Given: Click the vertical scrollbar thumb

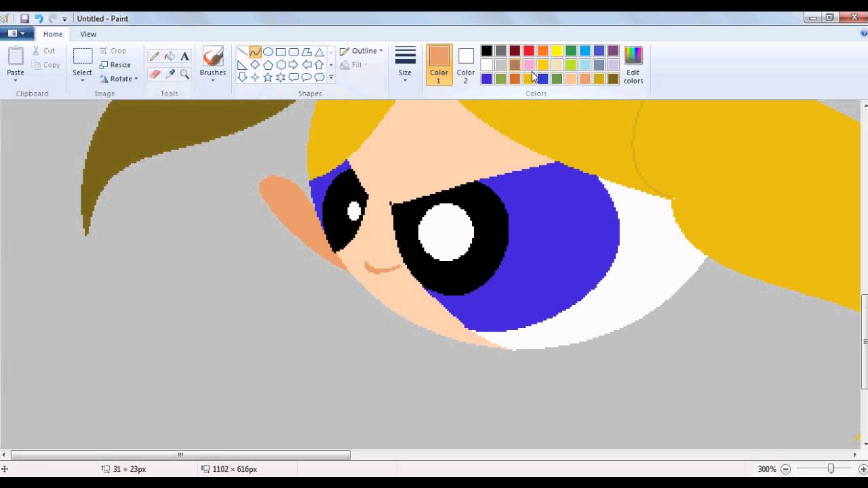Looking at the screenshot, I should (865, 342).
